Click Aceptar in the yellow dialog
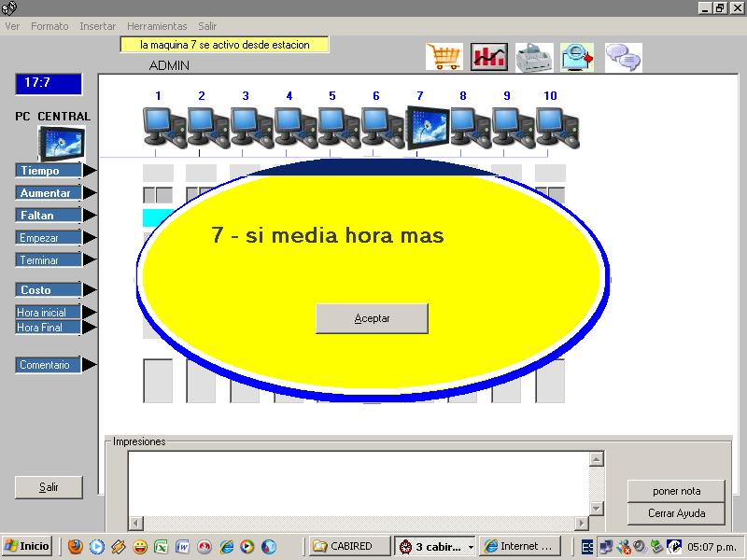The height and width of the screenshot is (560, 747). pos(372,318)
